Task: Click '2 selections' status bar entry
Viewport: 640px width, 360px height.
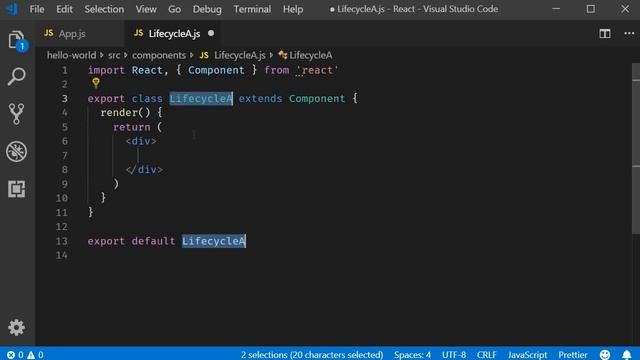Action: tap(312, 355)
